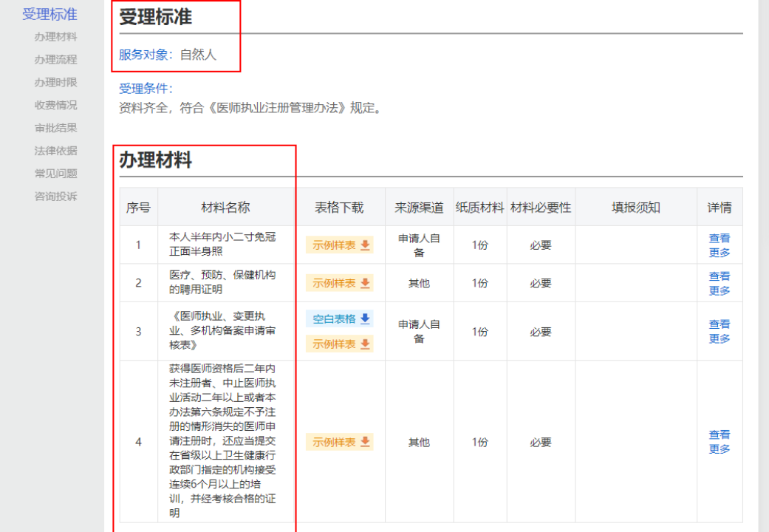The image size is (769, 532).
Task: Click the 材料名称 column header
Action: pyautogui.click(x=226, y=208)
